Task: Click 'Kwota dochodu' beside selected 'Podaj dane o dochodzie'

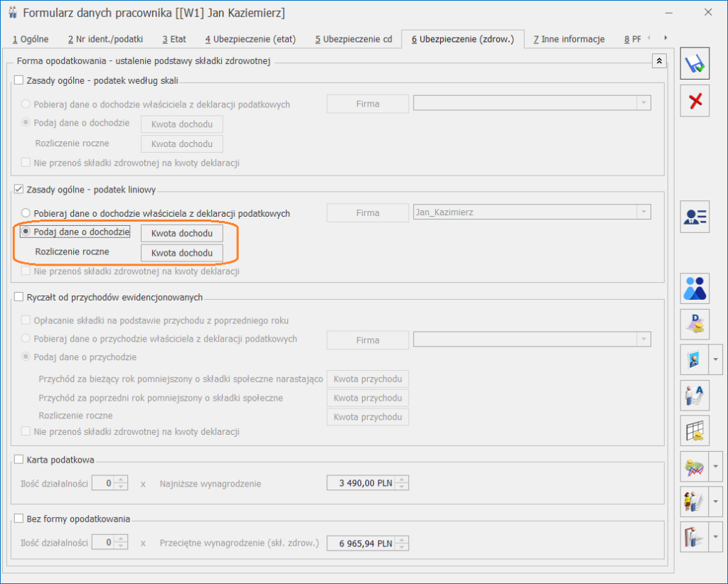Action: tap(182, 233)
